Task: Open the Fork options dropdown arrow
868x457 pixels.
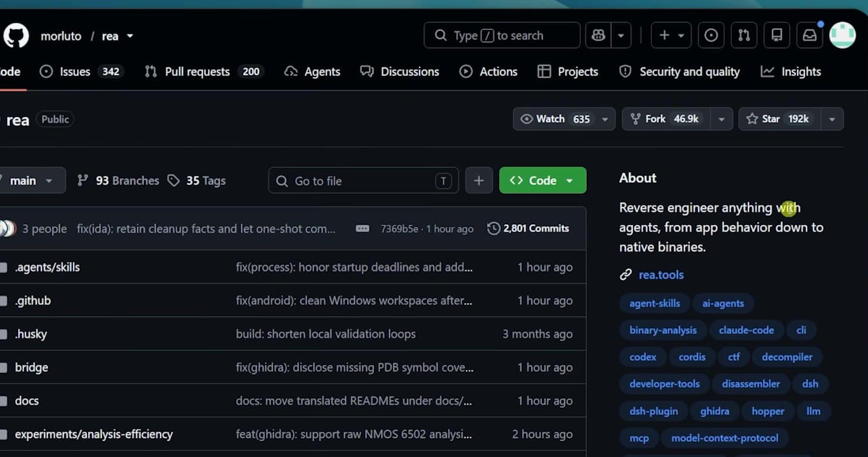Action: coord(721,119)
